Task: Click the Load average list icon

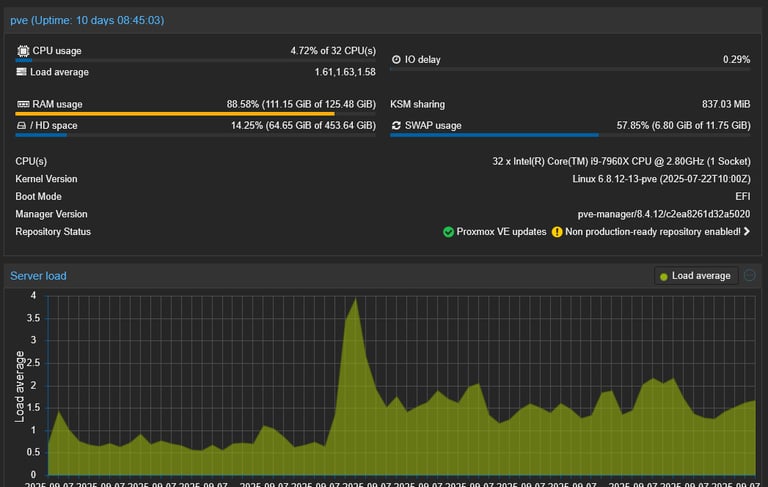Action: 21,72
